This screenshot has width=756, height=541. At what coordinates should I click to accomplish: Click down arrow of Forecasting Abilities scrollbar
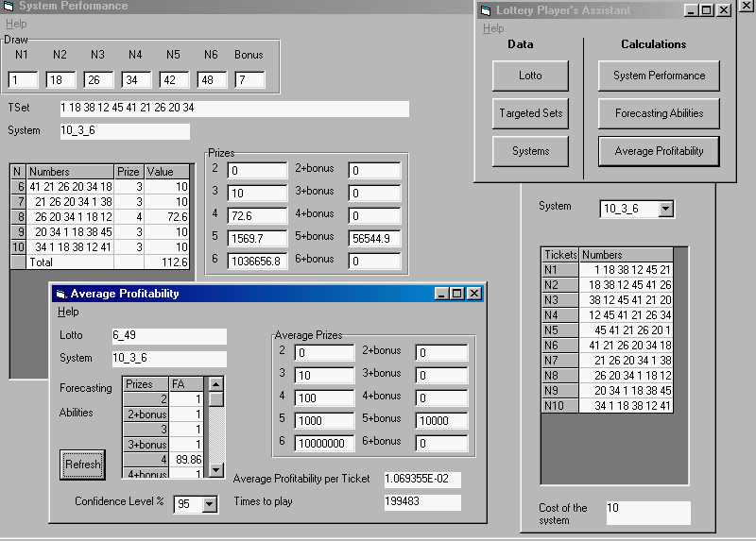tap(216, 469)
